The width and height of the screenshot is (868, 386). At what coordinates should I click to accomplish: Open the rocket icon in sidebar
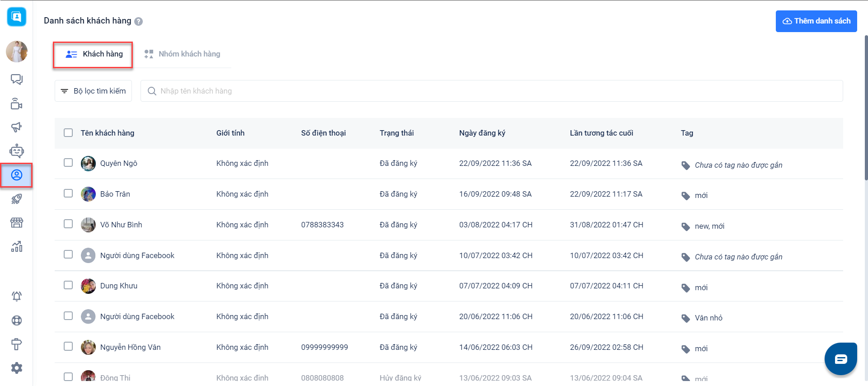(17, 199)
